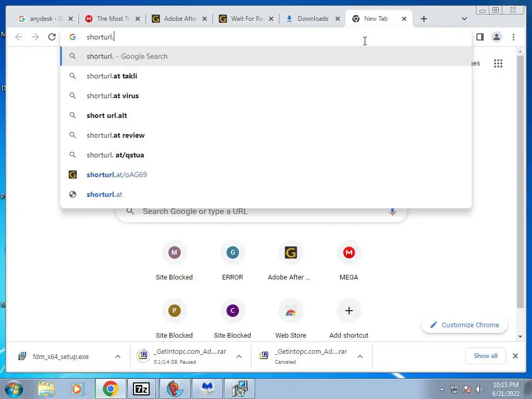Click the browser forward arrow
The width and height of the screenshot is (532, 399).
point(35,37)
